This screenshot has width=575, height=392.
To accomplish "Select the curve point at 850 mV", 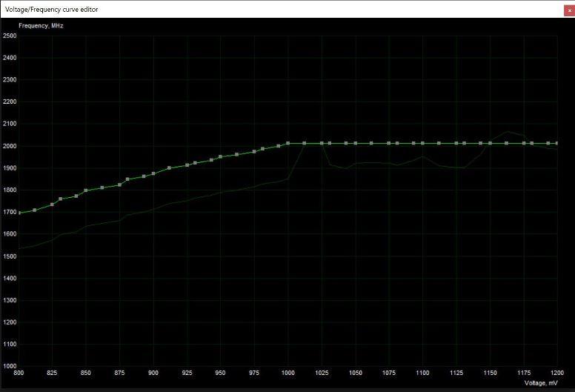I will click(x=86, y=190).
